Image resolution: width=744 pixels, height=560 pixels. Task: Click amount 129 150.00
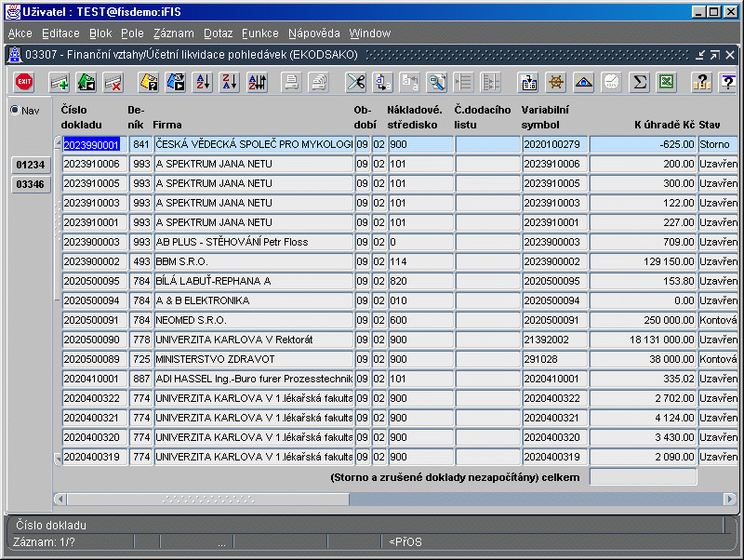click(643, 261)
